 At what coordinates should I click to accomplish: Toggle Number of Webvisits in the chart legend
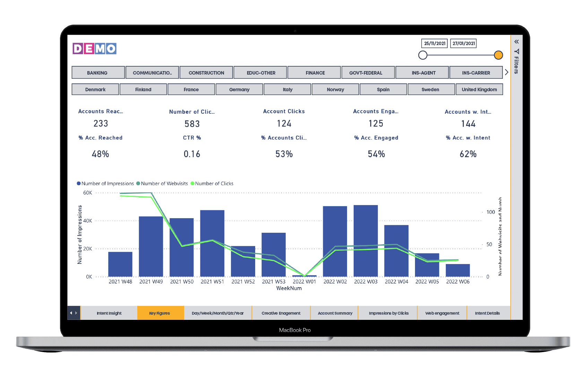pos(162,183)
